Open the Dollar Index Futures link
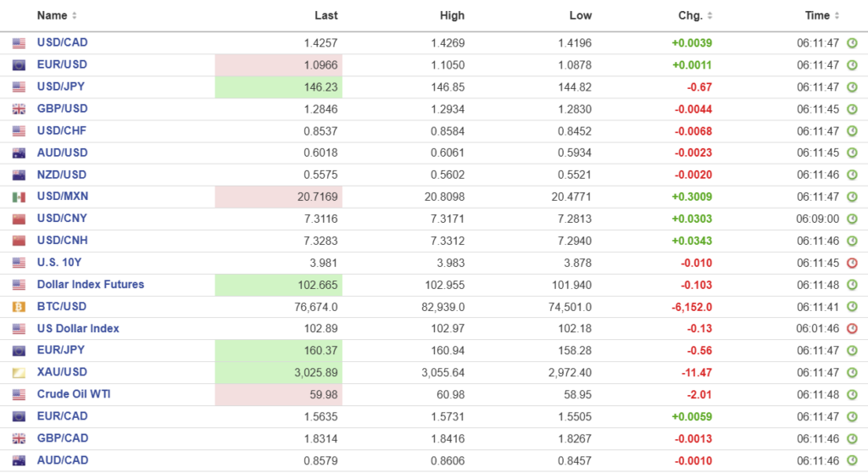Image resolution: width=868 pixels, height=473 pixels. 91,285
